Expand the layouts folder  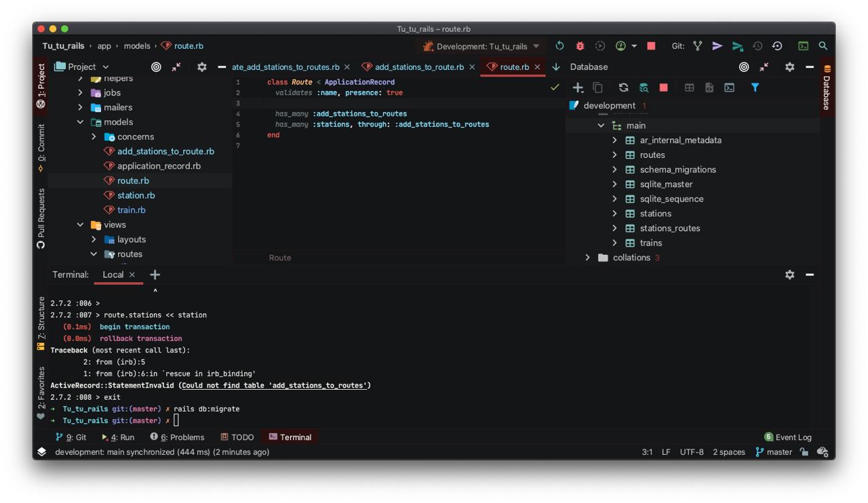[94, 239]
